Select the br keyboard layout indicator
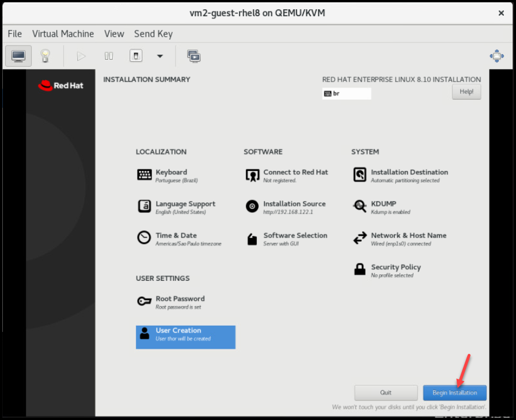This screenshot has height=420, width=516. [x=347, y=93]
